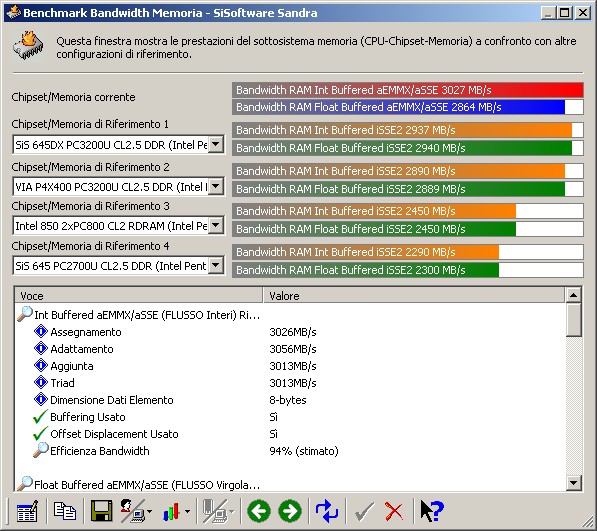
Task: Click the cursor question mark Help icon
Action: 432,511
